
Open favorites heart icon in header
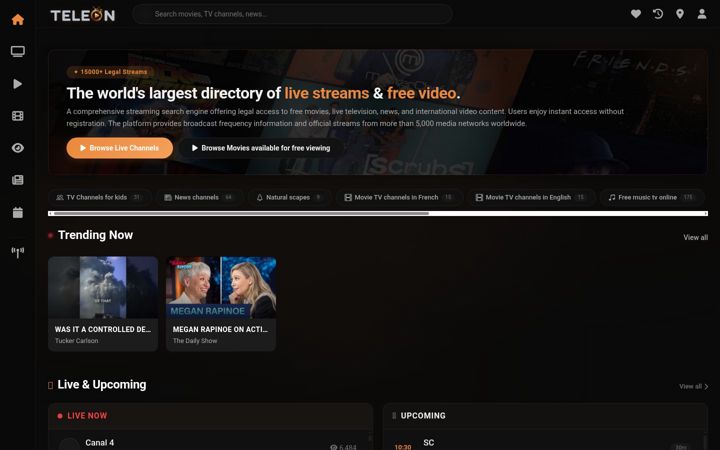pos(636,14)
